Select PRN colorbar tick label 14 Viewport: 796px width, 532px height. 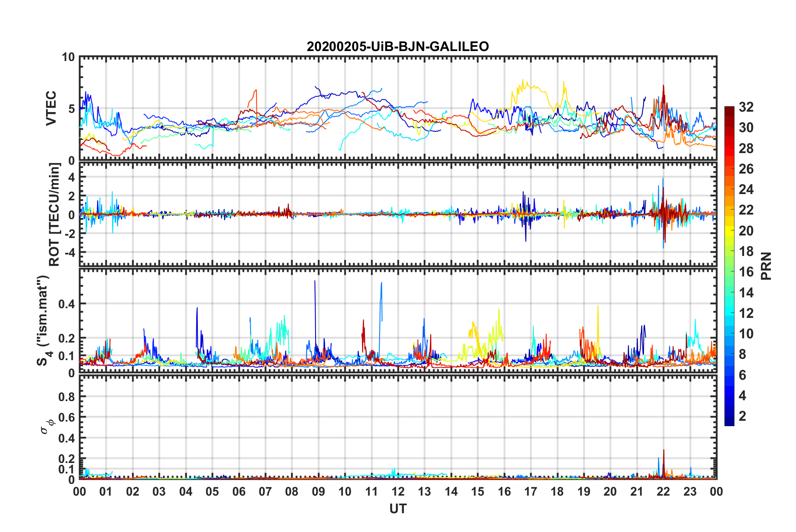[x=746, y=293]
